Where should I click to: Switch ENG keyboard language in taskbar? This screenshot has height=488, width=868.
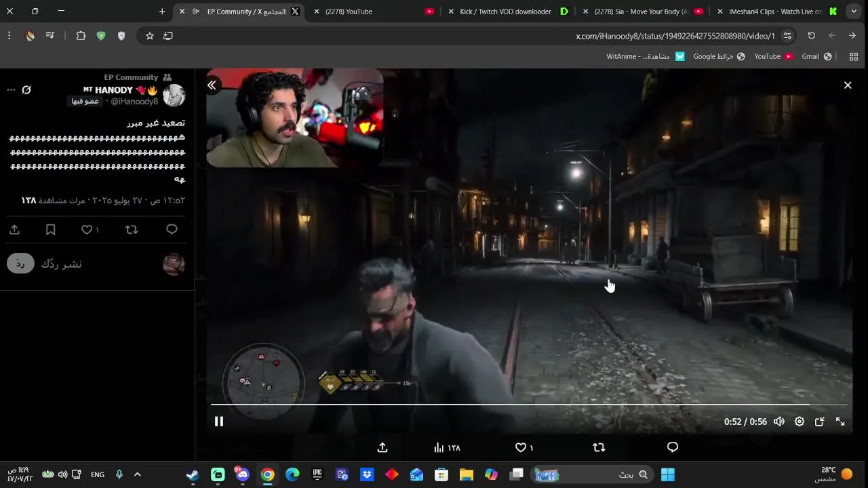tap(98, 474)
